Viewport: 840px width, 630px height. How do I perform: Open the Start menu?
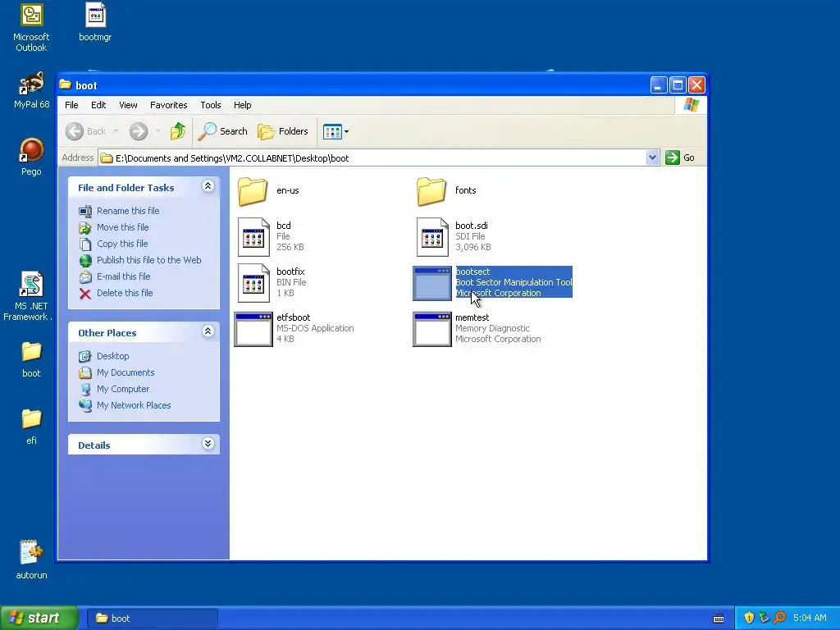(39, 618)
